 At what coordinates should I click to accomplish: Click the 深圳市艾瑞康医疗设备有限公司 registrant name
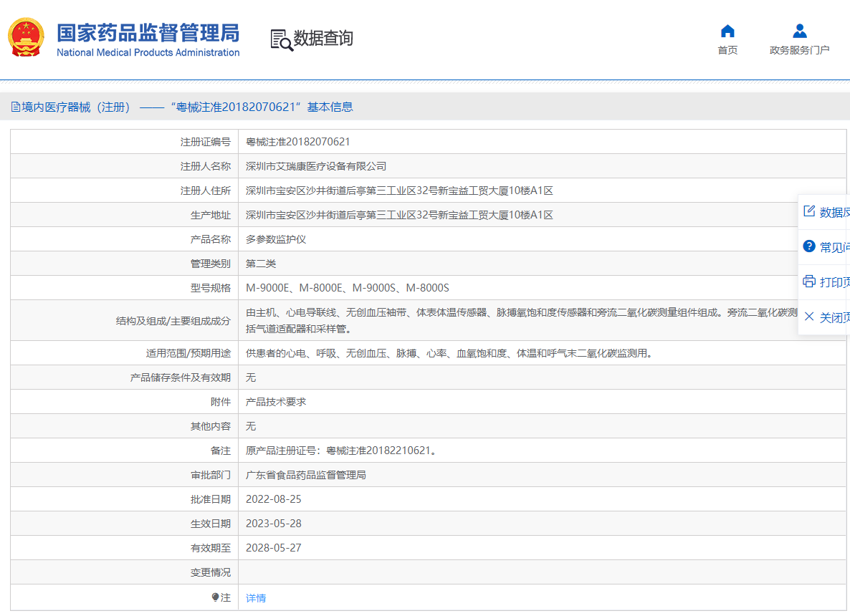[x=316, y=166]
